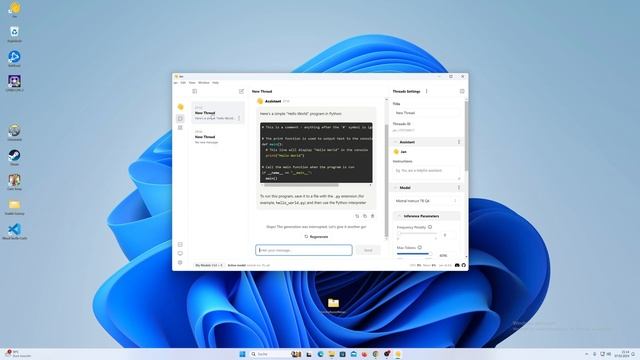The width and height of the screenshot is (640, 360).
Task: Open the Jan menu in menu bar
Action: pyautogui.click(x=176, y=83)
